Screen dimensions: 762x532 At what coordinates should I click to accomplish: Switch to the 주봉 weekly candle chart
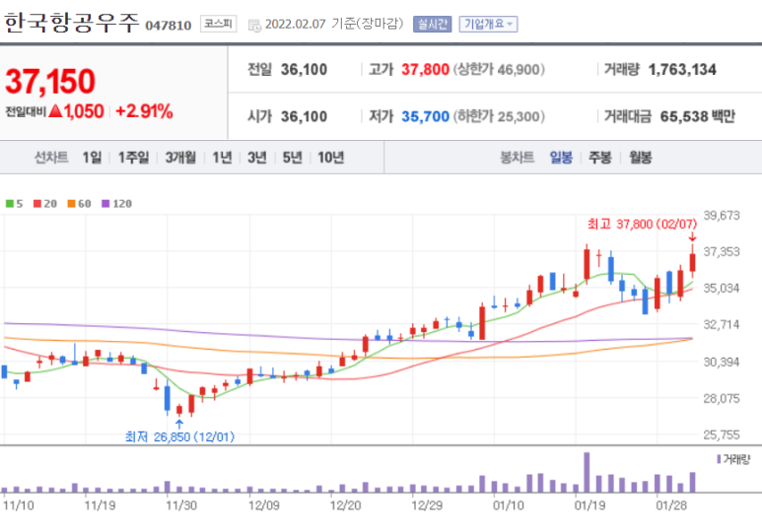pyautogui.click(x=600, y=158)
